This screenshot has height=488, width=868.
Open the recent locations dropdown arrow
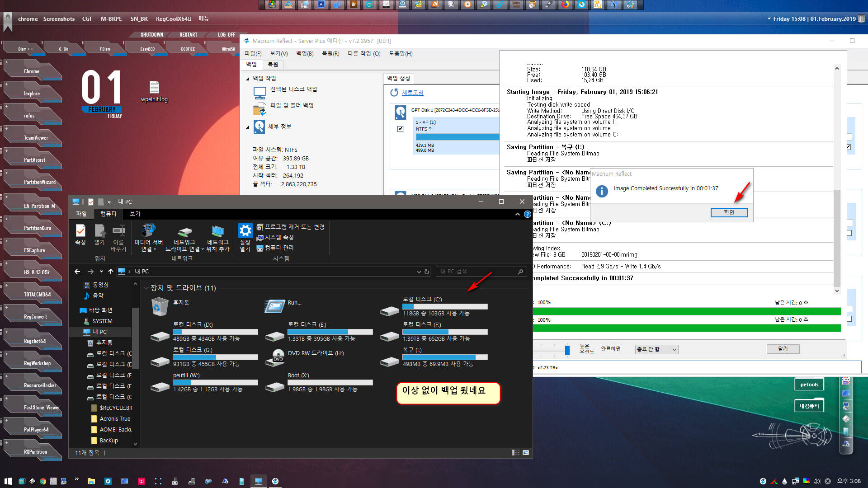[x=101, y=272]
